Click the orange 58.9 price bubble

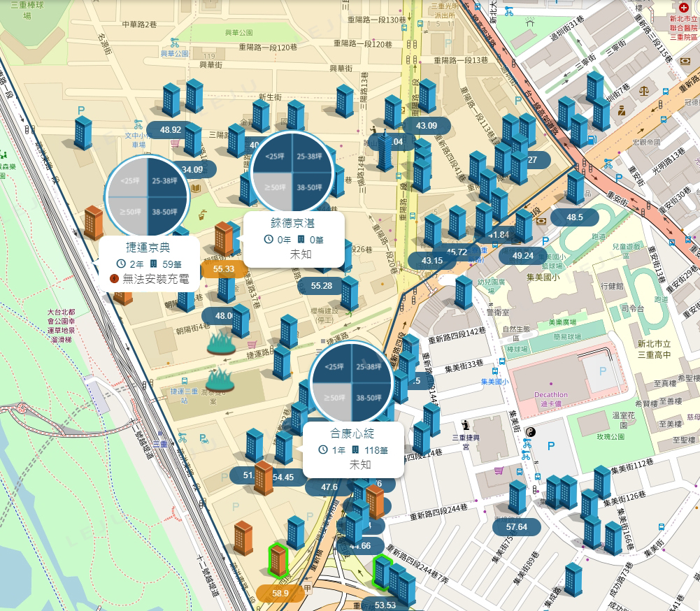pos(280,593)
